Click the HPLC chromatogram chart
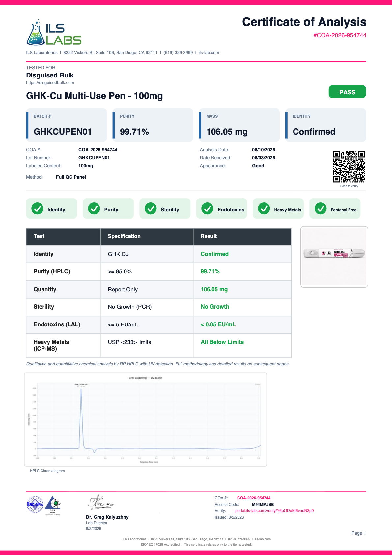This screenshot has width=392, height=555. [x=146, y=419]
